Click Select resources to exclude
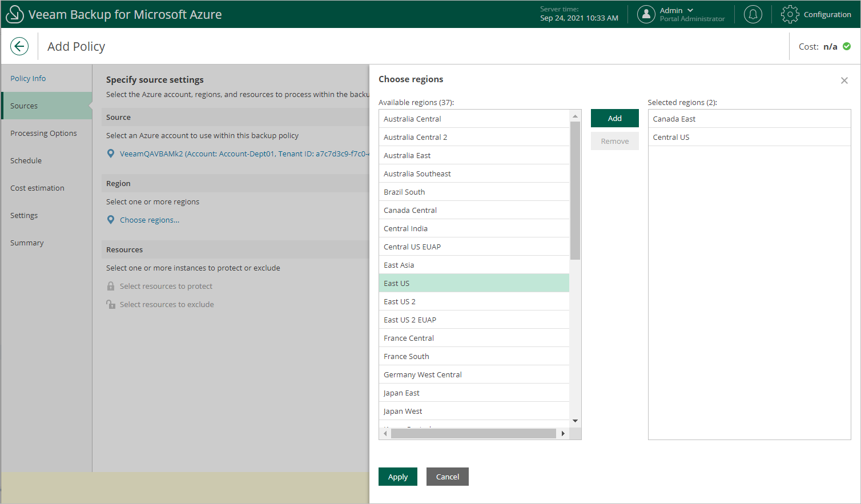 click(x=167, y=304)
